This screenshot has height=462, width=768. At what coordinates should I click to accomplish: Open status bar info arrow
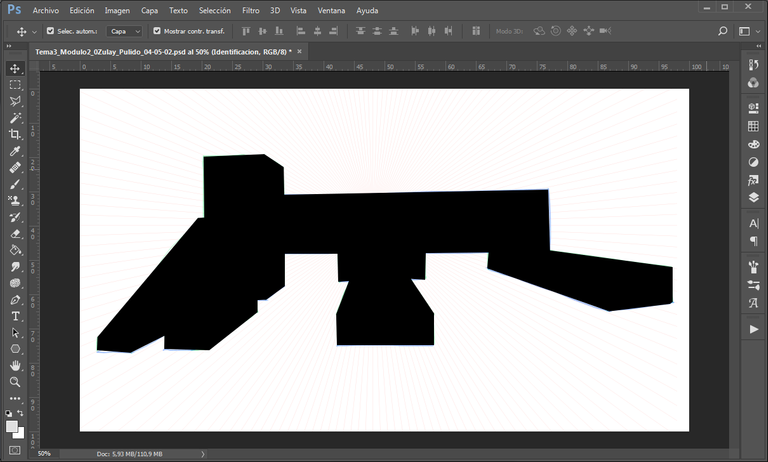203,454
